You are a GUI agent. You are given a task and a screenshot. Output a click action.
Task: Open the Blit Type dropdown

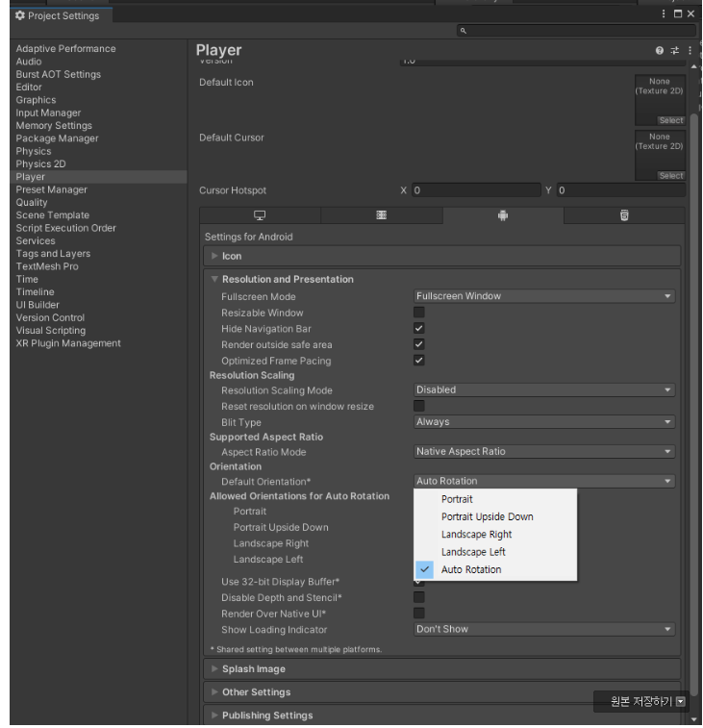(544, 422)
